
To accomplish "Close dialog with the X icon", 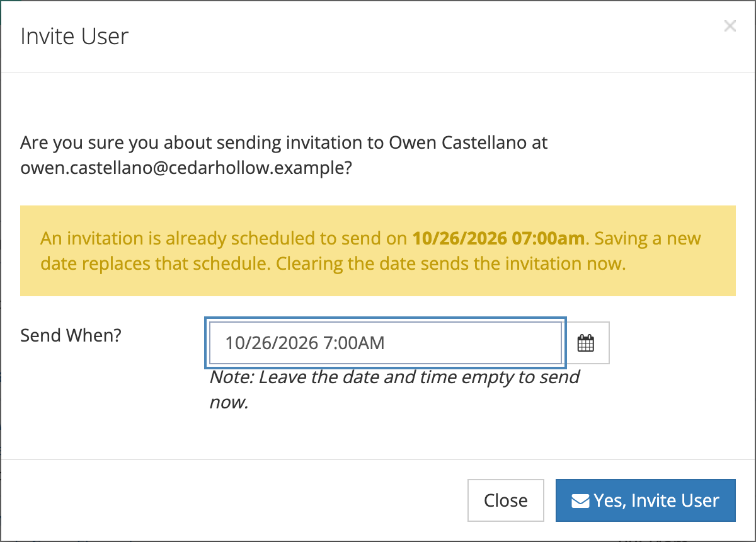I will pos(730,26).
